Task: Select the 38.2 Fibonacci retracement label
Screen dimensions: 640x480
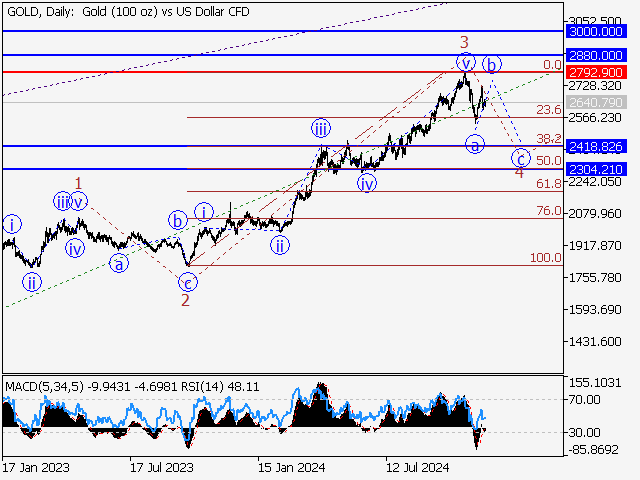Action: point(547,139)
